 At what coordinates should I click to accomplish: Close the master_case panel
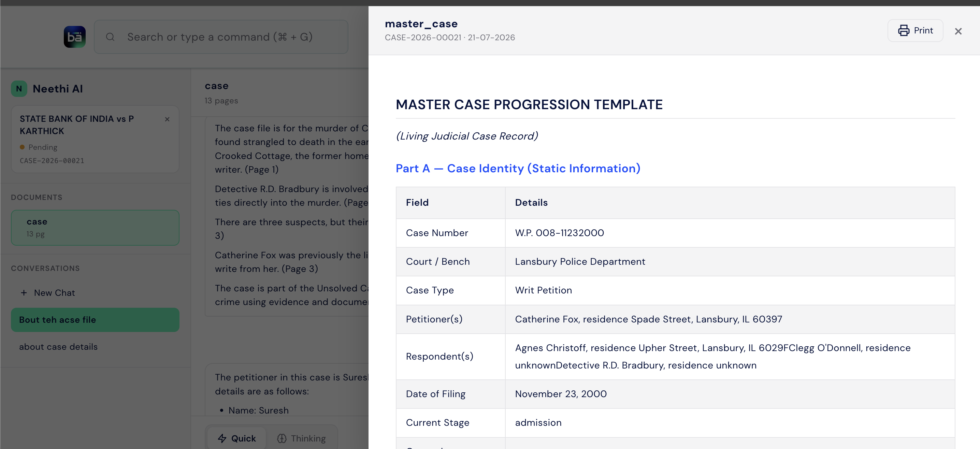click(958, 31)
